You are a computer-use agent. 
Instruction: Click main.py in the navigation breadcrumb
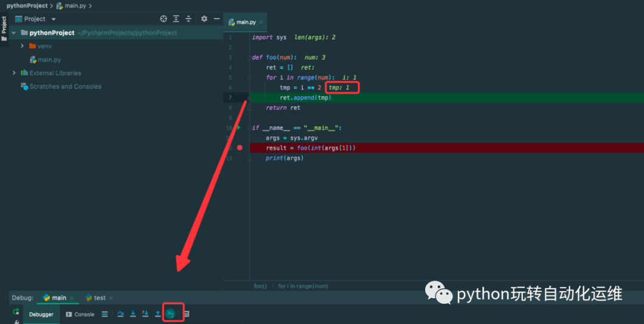[x=72, y=6]
